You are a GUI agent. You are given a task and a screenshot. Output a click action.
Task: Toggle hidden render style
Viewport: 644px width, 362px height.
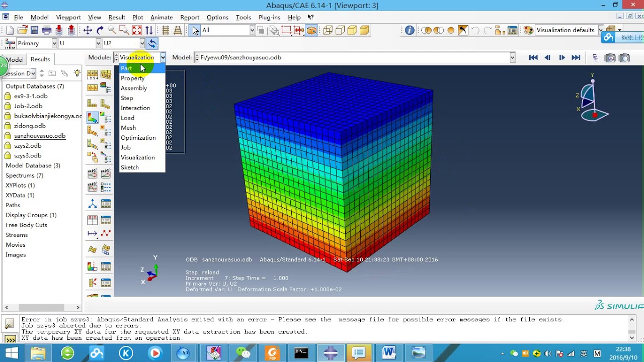tap(340, 30)
